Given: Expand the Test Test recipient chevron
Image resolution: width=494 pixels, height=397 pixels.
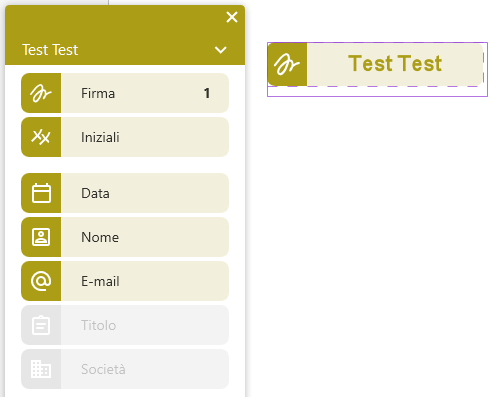Looking at the screenshot, I should [x=221, y=50].
